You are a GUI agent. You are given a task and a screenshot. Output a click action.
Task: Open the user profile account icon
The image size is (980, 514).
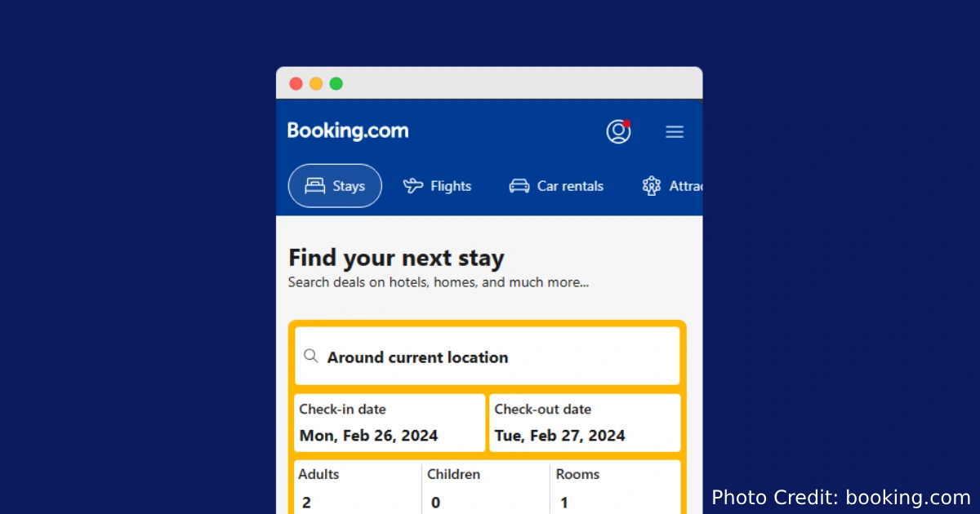[x=618, y=131]
